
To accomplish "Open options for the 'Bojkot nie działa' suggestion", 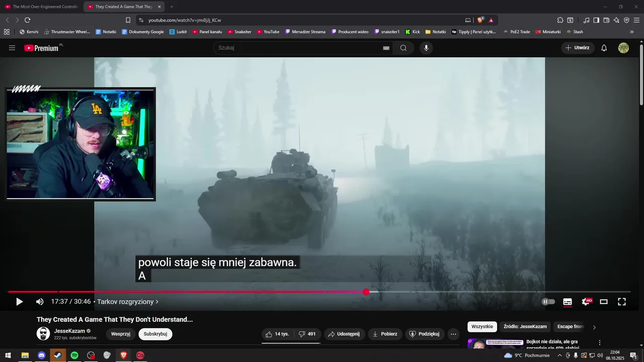I will 599,342.
